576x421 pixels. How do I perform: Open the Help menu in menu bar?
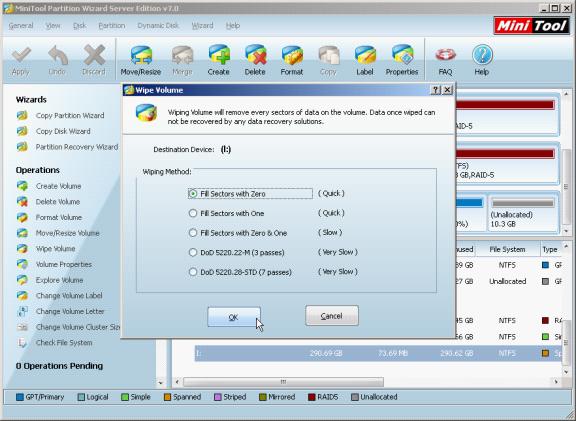tap(233, 26)
